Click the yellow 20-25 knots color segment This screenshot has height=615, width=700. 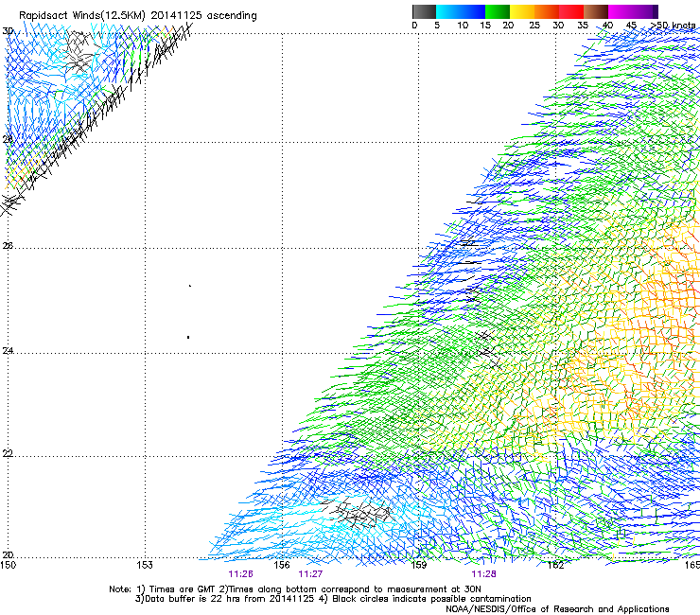coord(522,11)
